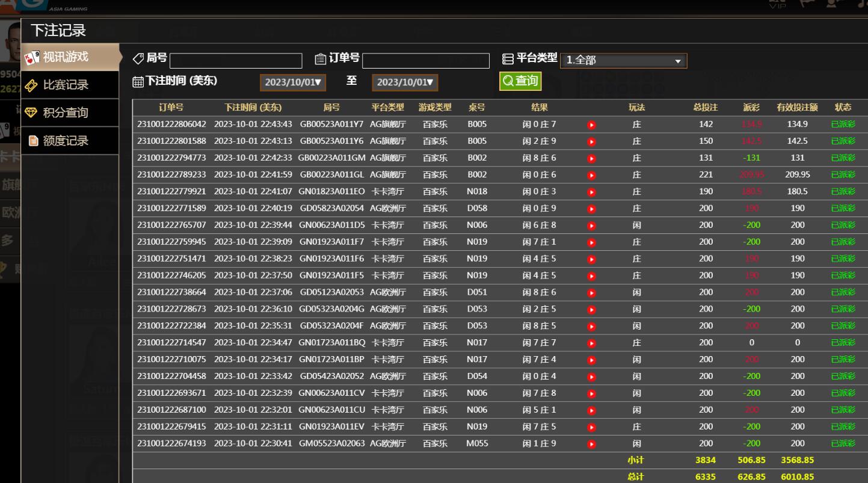Image resolution: width=868 pixels, height=483 pixels.
Task: Click the 总投注 value 221
Action: point(706,175)
